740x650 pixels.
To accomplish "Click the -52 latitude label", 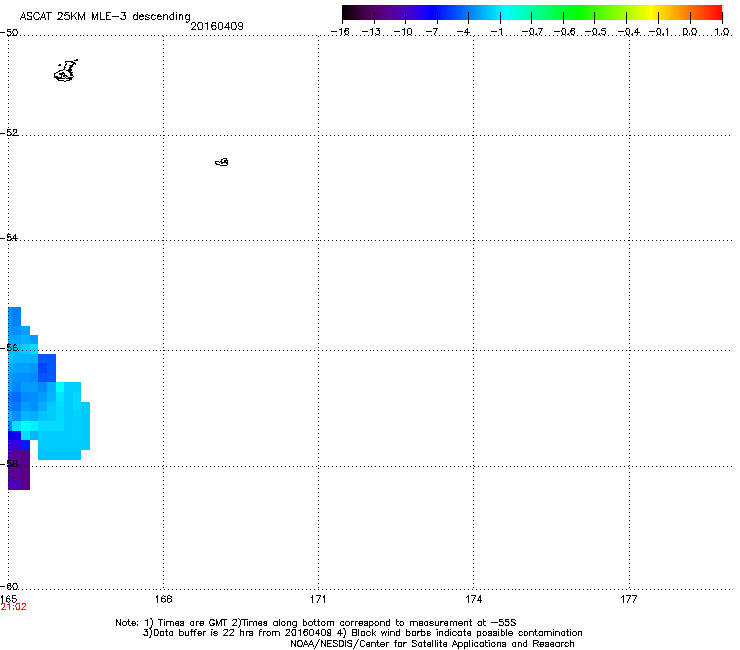I will (x=9, y=133).
